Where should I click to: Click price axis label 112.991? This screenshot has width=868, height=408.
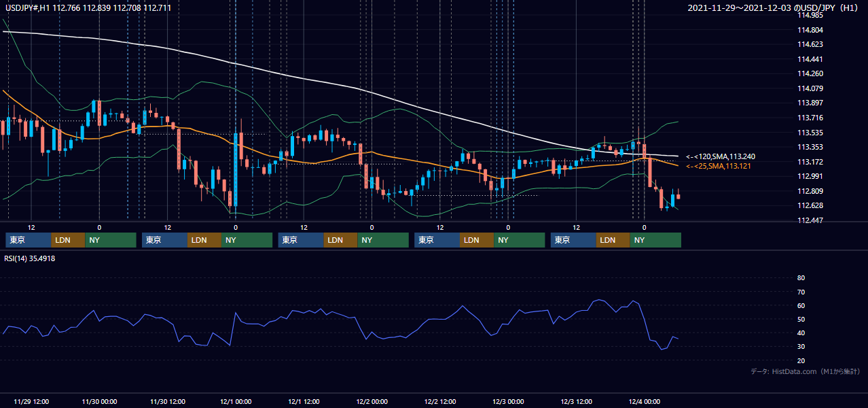tap(810, 176)
